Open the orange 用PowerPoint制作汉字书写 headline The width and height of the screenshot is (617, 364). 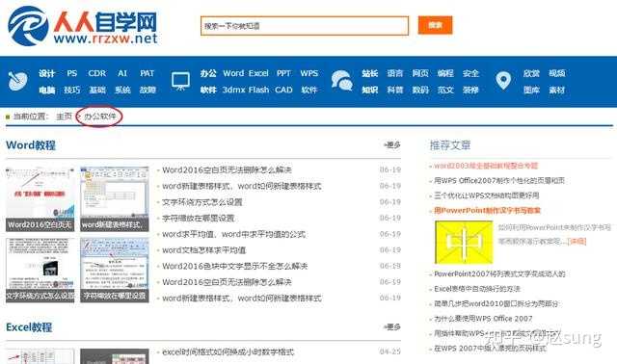pyautogui.click(x=487, y=211)
